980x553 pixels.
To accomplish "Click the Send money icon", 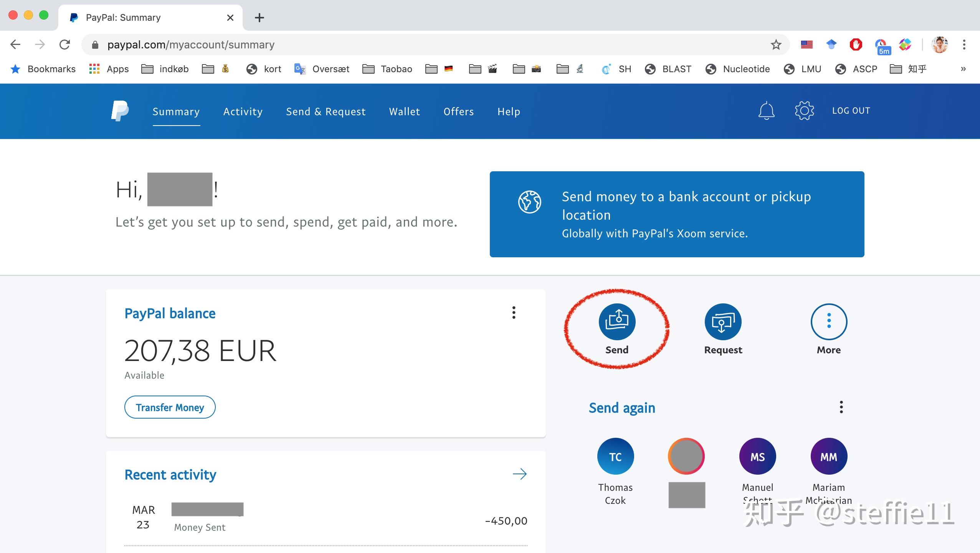I will pyautogui.click(x=617, y=322).
